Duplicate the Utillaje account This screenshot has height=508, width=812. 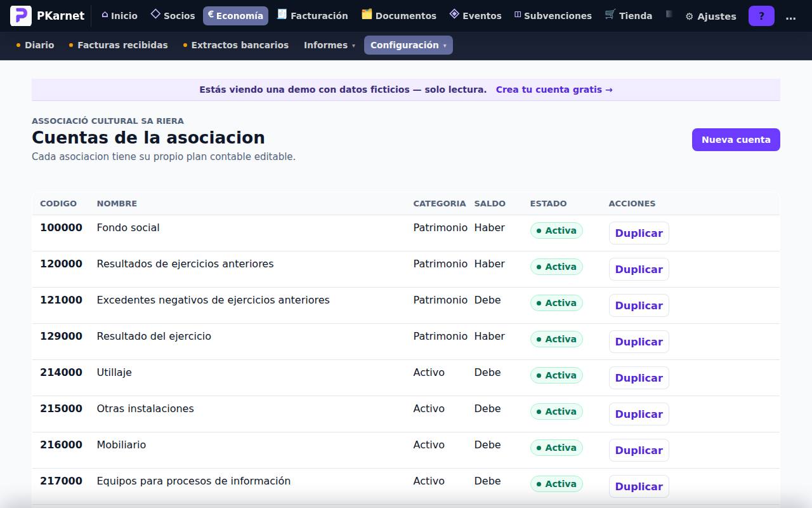[x=639, y=378]
